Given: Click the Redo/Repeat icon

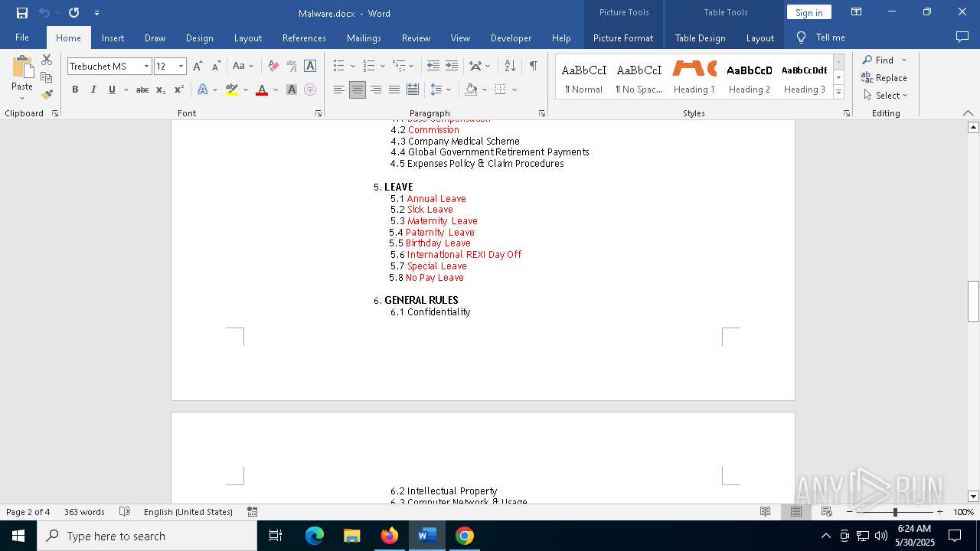Looking at the screenshot, I should coord(73,12).
